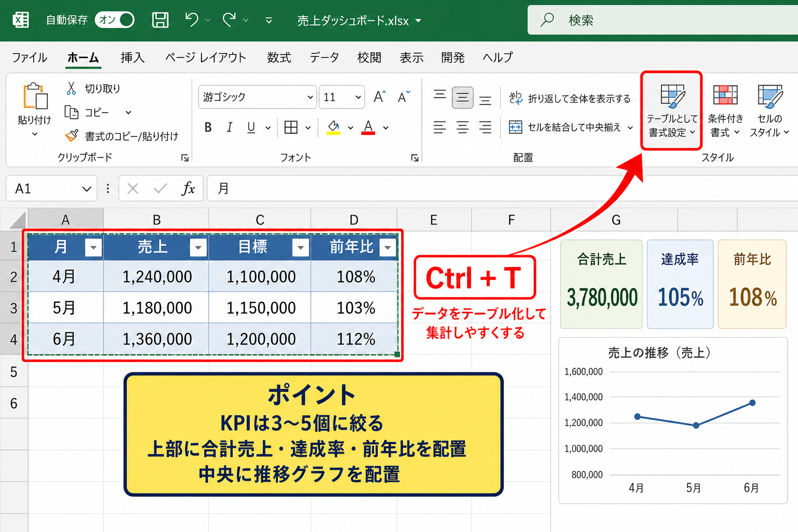
Task: Switch to the 開発 tab
Action: (x=453, y=57)
